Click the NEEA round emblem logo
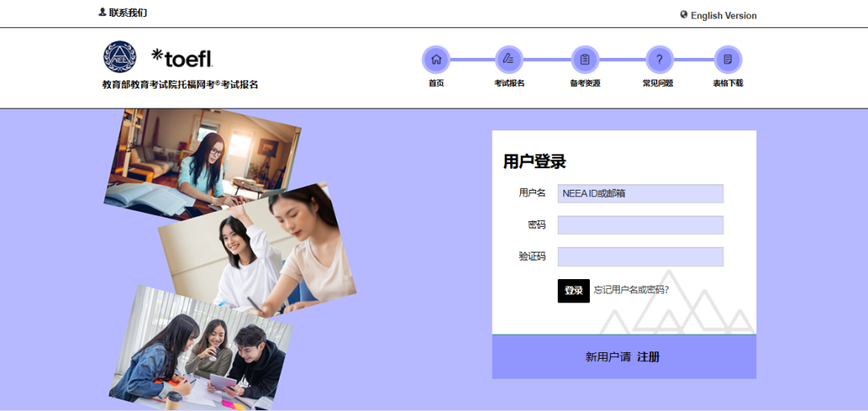The height and width of the screenshot is (411, 868). click(119, 56)
